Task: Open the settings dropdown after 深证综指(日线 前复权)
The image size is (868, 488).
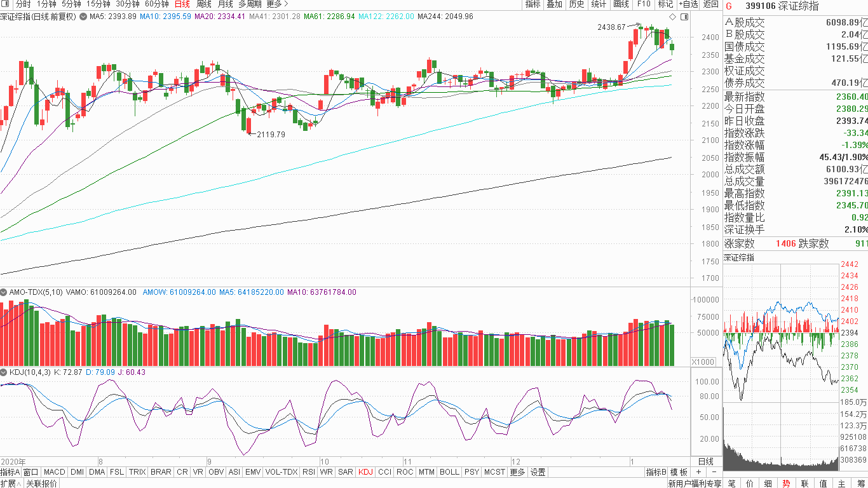Action: [82, 17]
